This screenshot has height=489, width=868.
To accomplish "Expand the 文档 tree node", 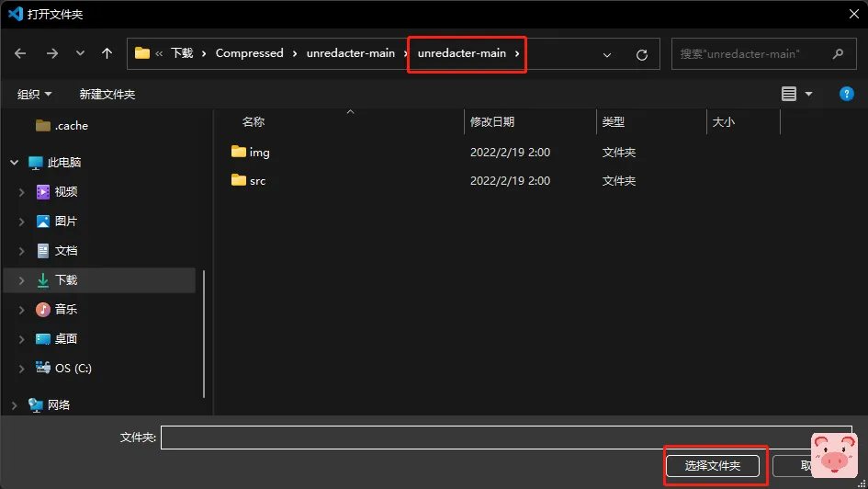I will (22, 251).
